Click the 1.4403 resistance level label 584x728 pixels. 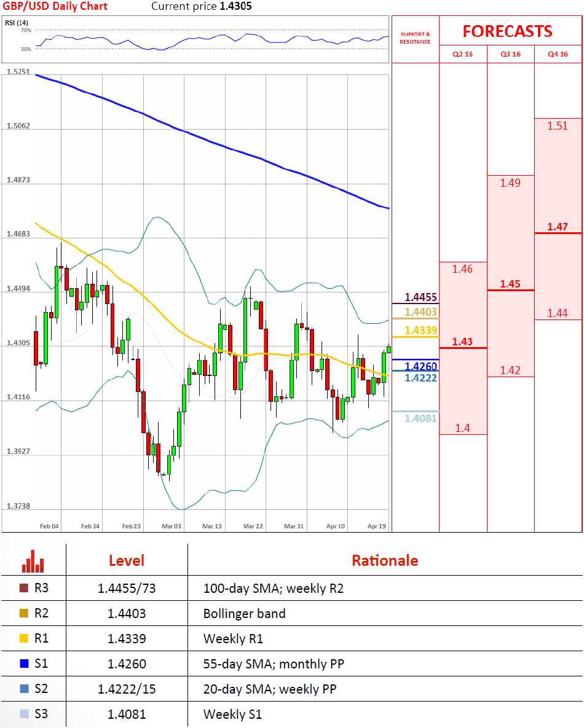420,312
